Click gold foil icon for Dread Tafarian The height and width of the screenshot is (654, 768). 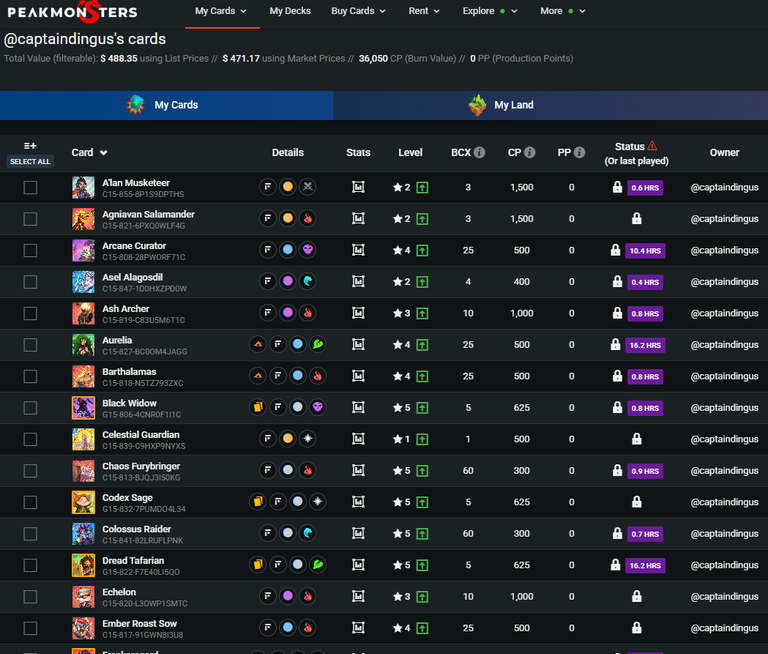coord(258,564)
